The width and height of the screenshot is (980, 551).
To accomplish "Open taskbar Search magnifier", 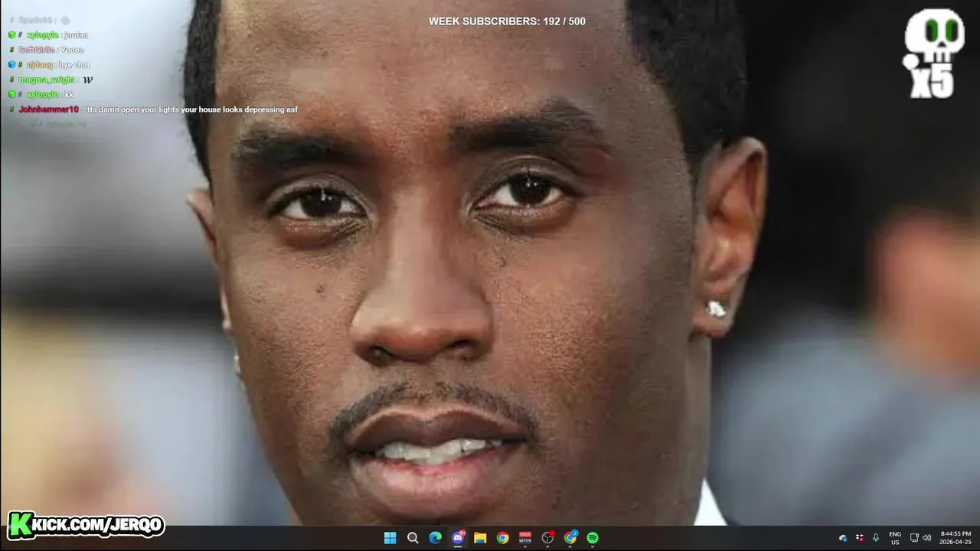I will (x=413, y=538).
